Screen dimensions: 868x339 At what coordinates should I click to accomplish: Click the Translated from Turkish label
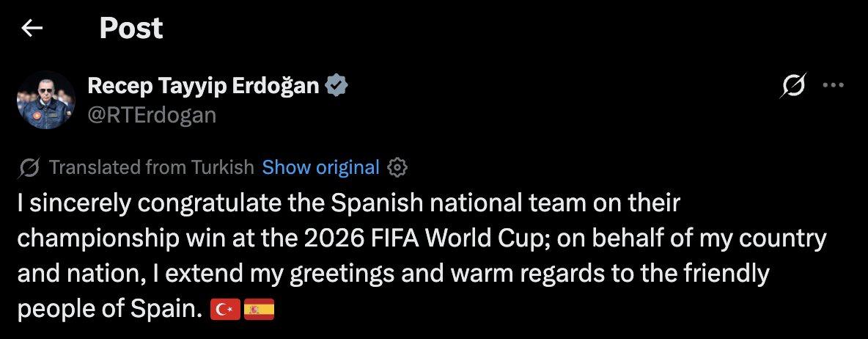click(152, 167)
